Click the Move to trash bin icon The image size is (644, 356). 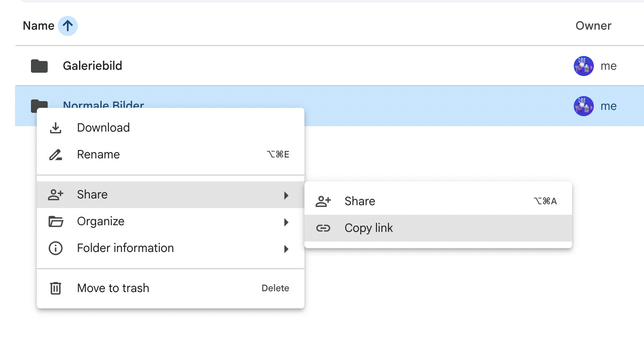[x=56, y=288]
